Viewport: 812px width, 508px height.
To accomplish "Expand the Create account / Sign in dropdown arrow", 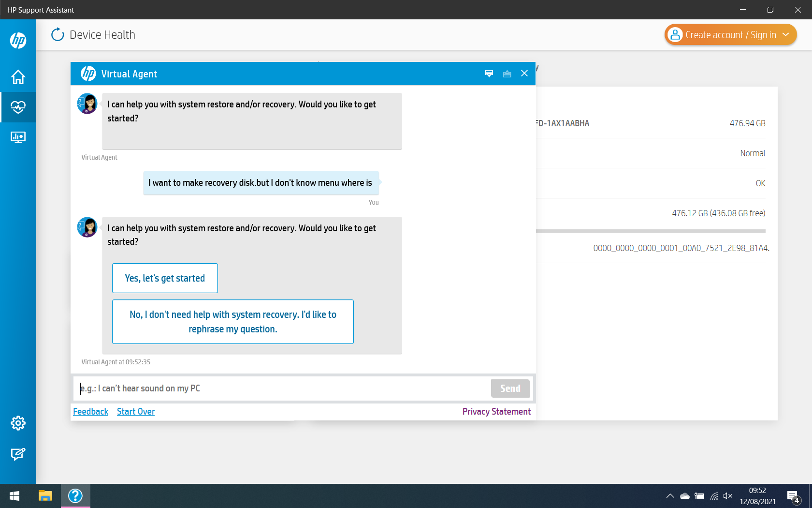I will click(786, 35).
